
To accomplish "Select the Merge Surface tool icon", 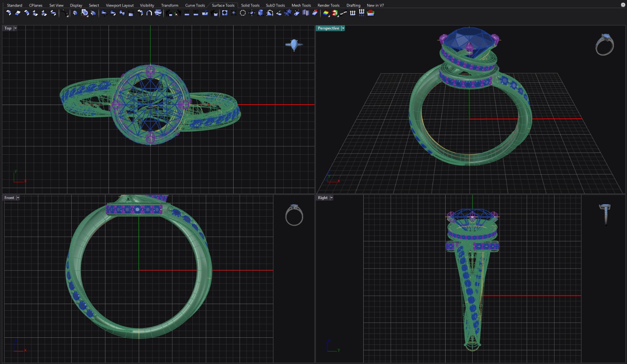I will click(113, 13).
